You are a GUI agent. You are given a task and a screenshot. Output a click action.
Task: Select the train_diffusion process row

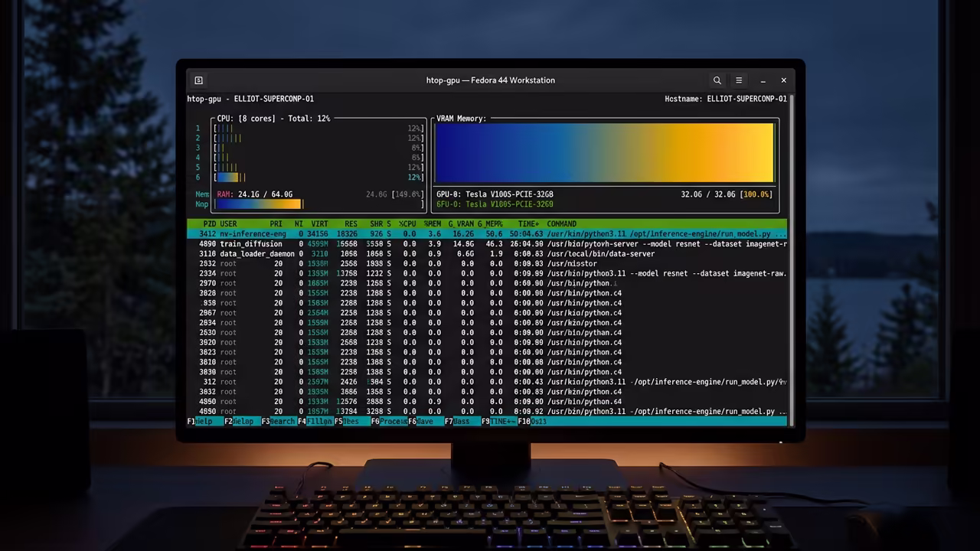click(x=487, y=244)
